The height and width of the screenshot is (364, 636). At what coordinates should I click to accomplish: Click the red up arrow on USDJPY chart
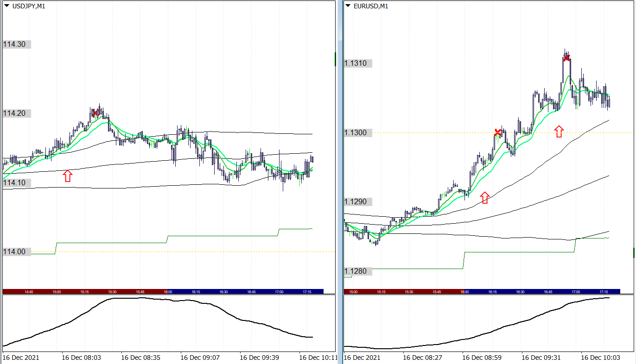(68, 176)
